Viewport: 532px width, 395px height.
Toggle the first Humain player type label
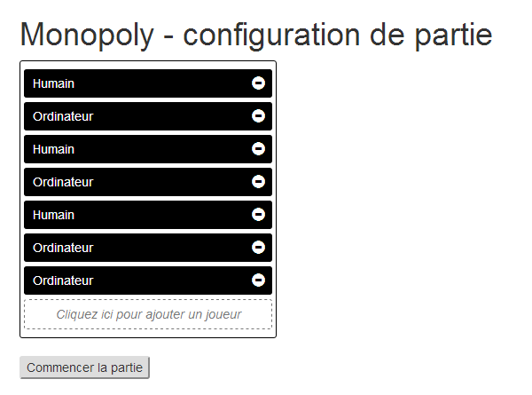(x=53, y=83)
